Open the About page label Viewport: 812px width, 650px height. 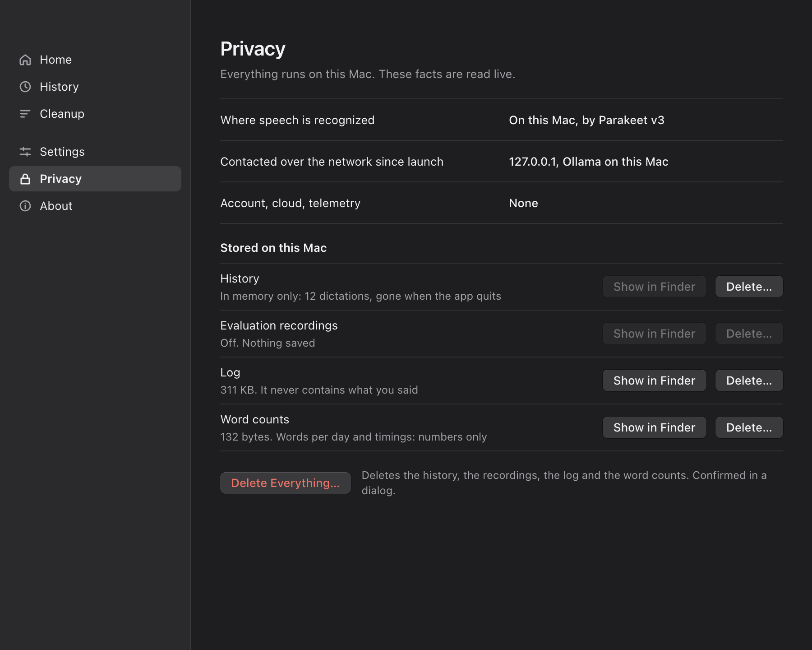(x=56, y=206)
